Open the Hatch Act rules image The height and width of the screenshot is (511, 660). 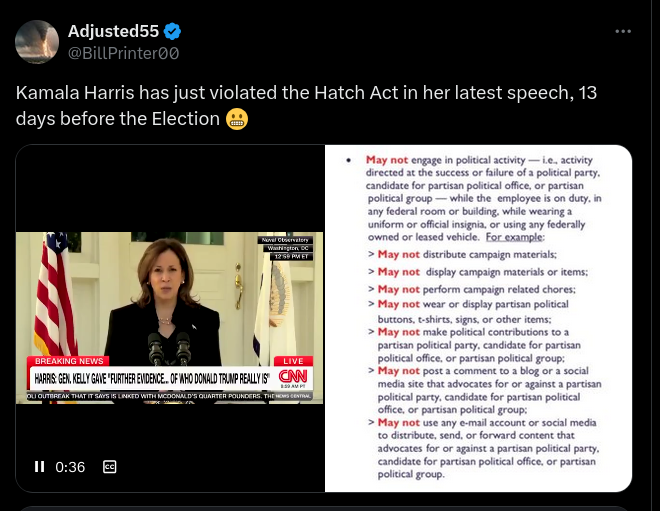(x=478, y=318)
